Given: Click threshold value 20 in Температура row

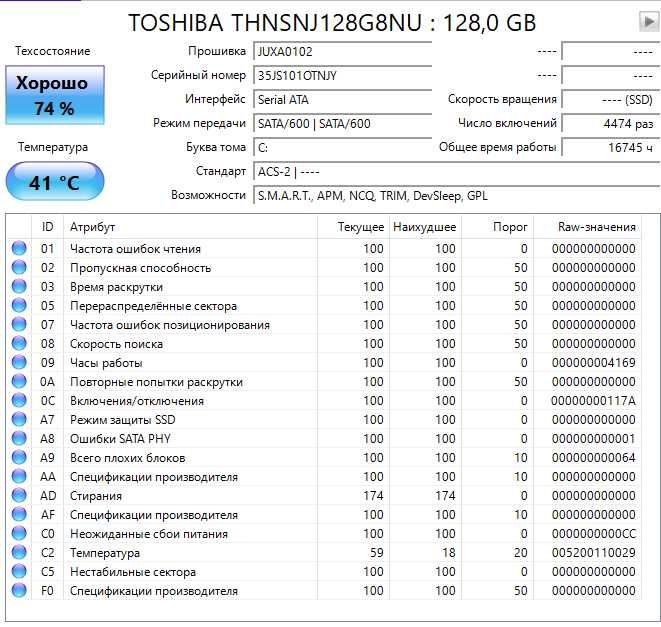Looking at the screenshot, I should click(x=521, y=553).
